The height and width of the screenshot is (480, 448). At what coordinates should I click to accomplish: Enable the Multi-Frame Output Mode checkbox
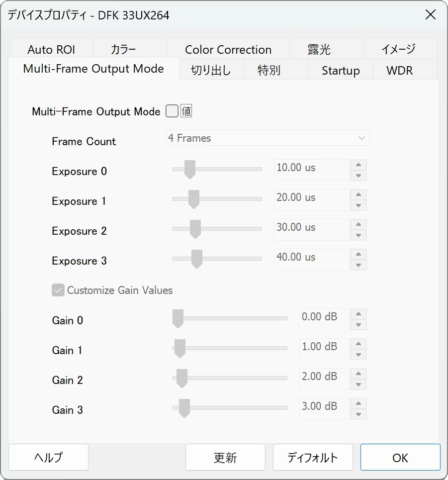click(172, 111)
